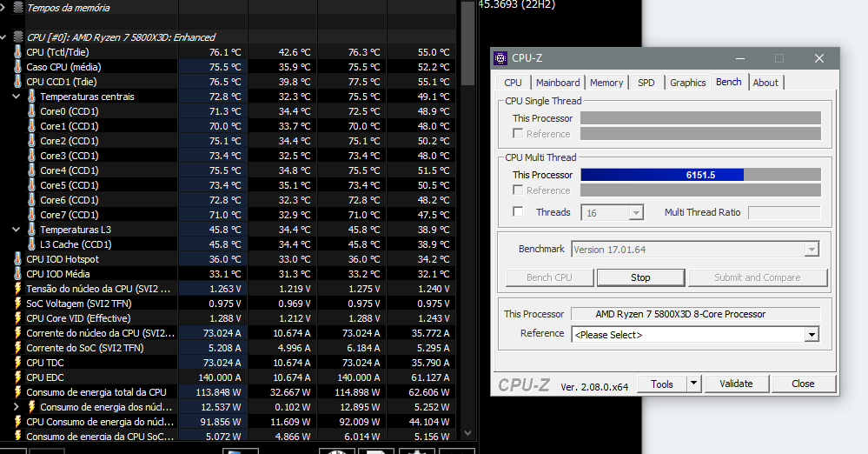
Task: Collapse the Temperaturas L3 subtree
Action: [16, 230]
